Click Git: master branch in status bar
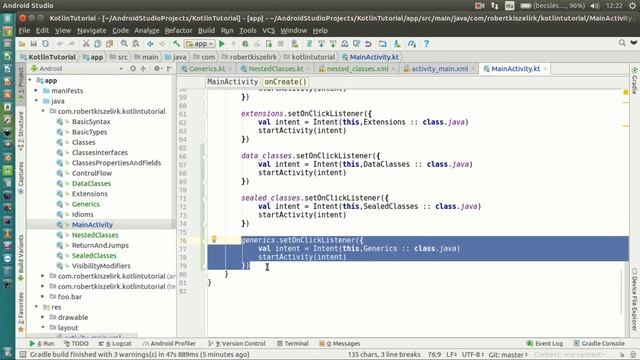Viewport: 640px width, 360px height. 508,355
